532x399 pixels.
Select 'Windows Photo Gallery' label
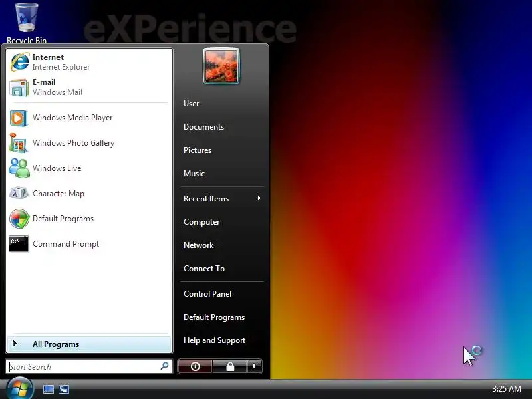74,143
